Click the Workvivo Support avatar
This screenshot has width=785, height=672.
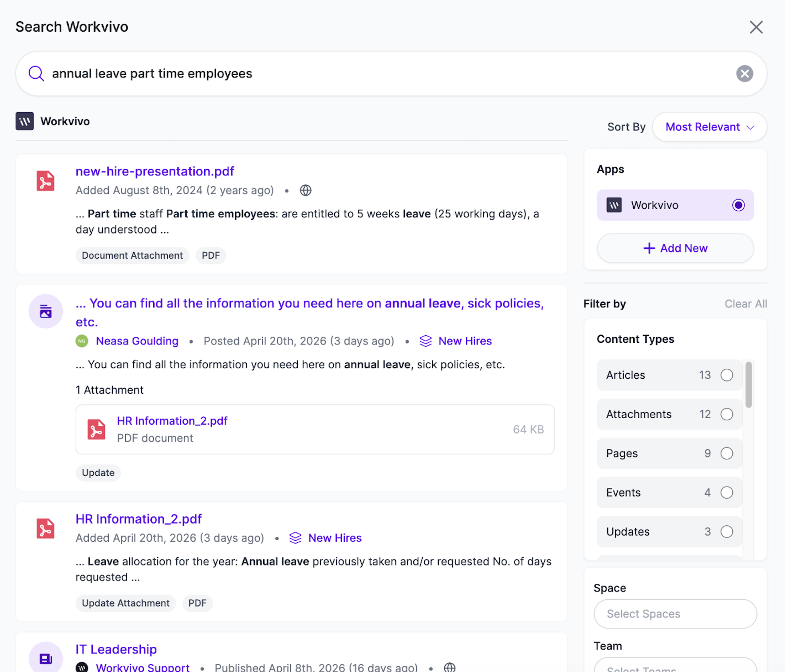[82, 667]
